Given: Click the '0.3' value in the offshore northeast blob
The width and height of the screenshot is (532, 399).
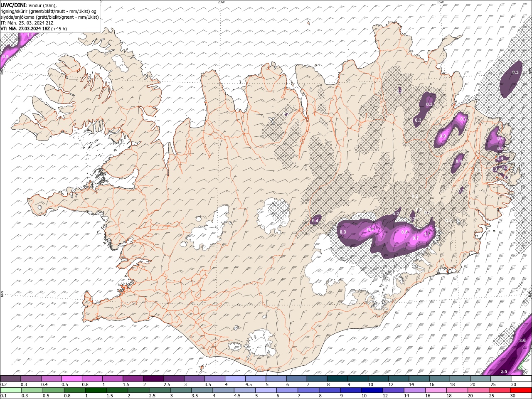Looking at the screenshot, I should [515, 72].
